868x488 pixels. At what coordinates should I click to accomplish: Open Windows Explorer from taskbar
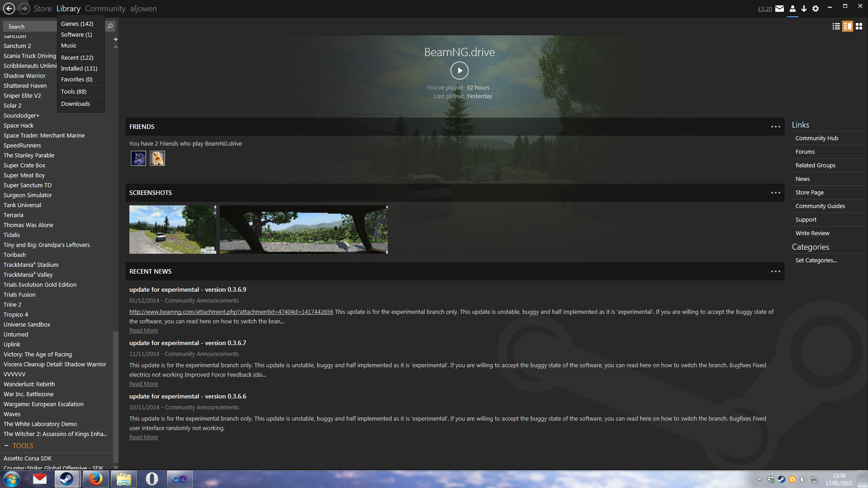pos(123,479)
